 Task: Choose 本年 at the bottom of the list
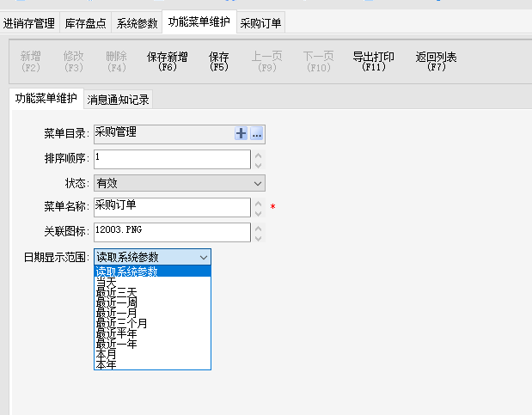coord(107,364)
